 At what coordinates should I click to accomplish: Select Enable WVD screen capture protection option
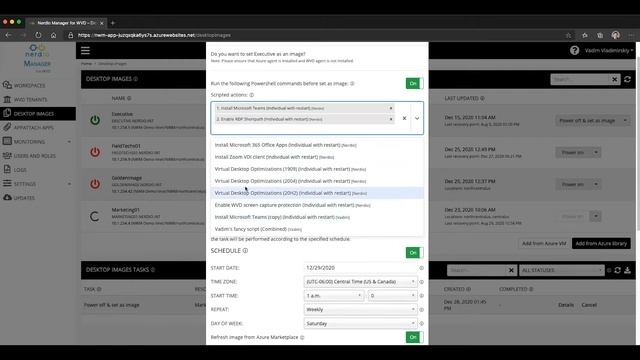pyautogui.click(x=317, y=205)
